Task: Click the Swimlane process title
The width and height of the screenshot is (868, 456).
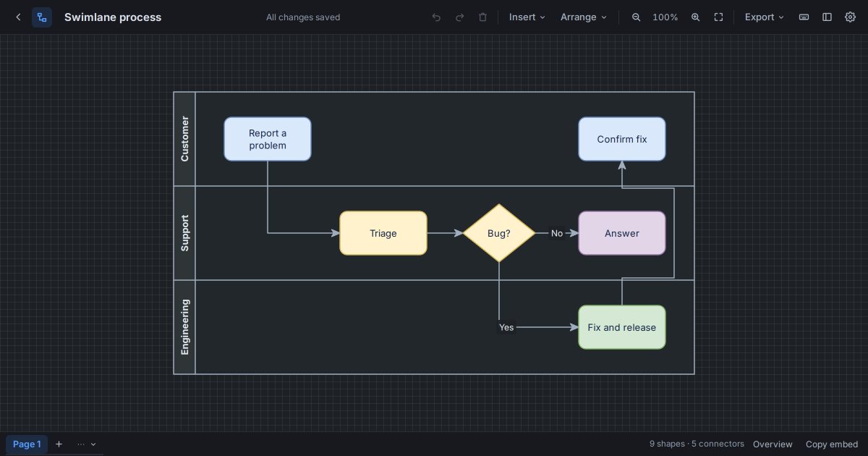Action: 113,17
